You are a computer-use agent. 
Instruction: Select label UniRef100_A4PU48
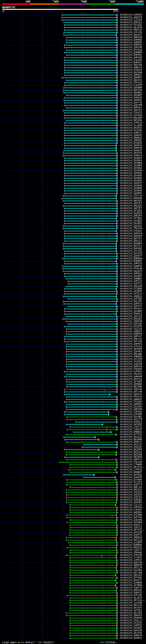click(131, 58)
